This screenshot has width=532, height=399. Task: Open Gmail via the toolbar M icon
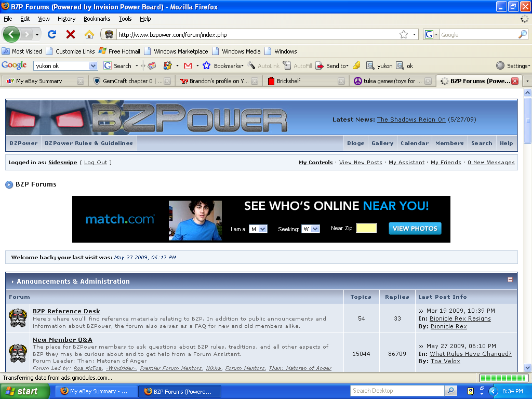tap(187, 65)
